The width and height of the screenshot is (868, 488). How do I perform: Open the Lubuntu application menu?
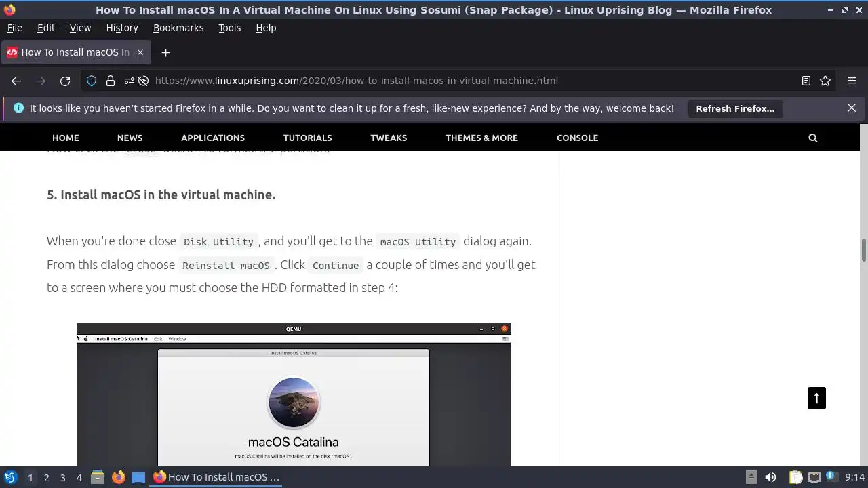click(11, 477)
